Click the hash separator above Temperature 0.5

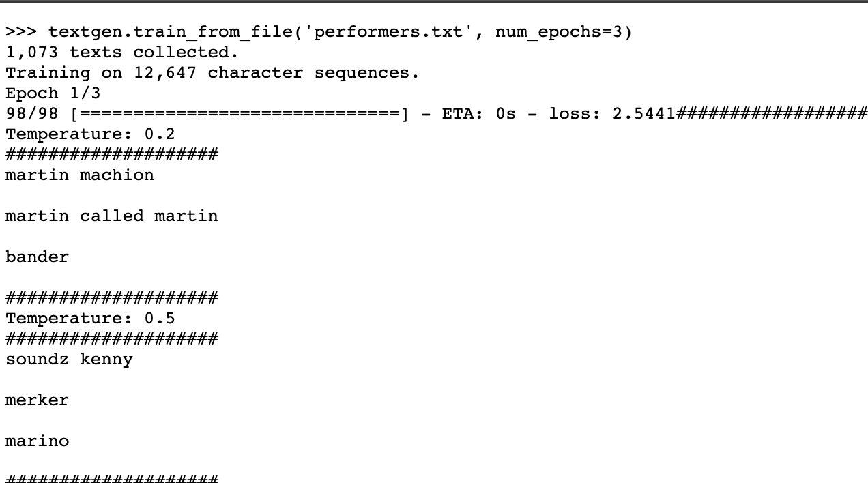112,298
